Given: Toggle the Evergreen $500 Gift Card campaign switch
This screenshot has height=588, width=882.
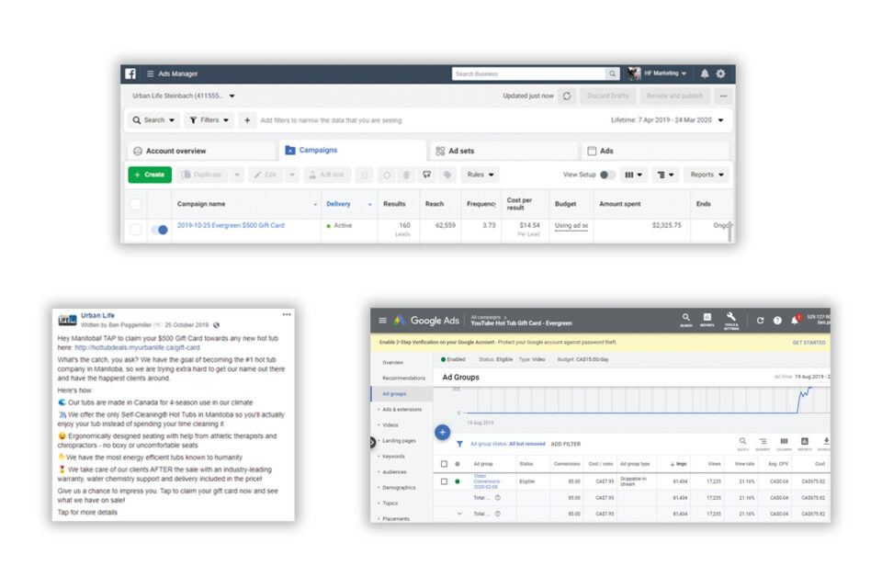Looking at the screenshot, I should (x=159, y=230).
